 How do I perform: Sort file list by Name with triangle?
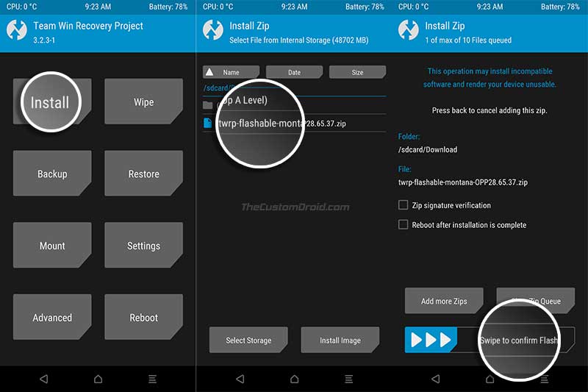tap(231, 72)
